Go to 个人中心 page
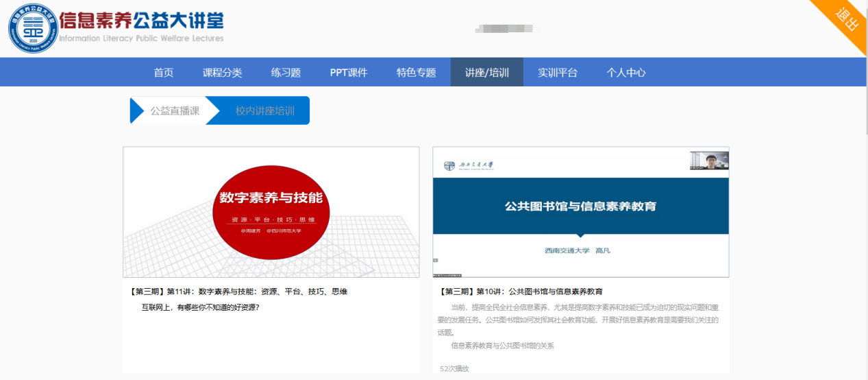This screenshot has width=868, height=380. tap(625, 73)
